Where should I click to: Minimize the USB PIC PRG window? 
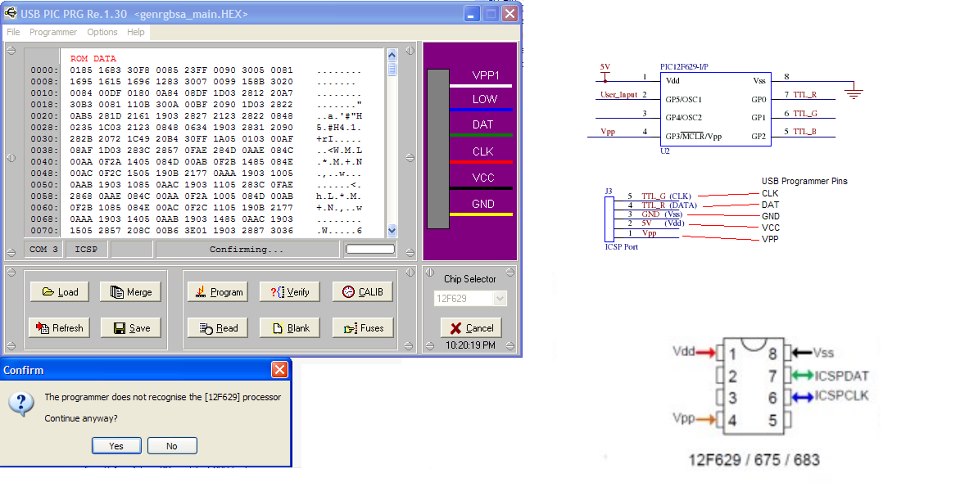pos(471,13)
